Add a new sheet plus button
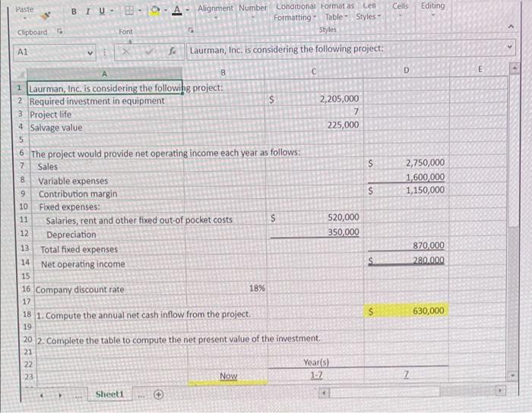Viewport: 532px width, 413px height. click(158, 394)
